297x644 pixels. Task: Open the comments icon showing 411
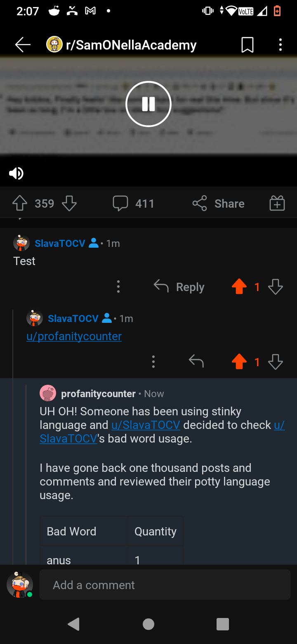click(x=120, y=203)
